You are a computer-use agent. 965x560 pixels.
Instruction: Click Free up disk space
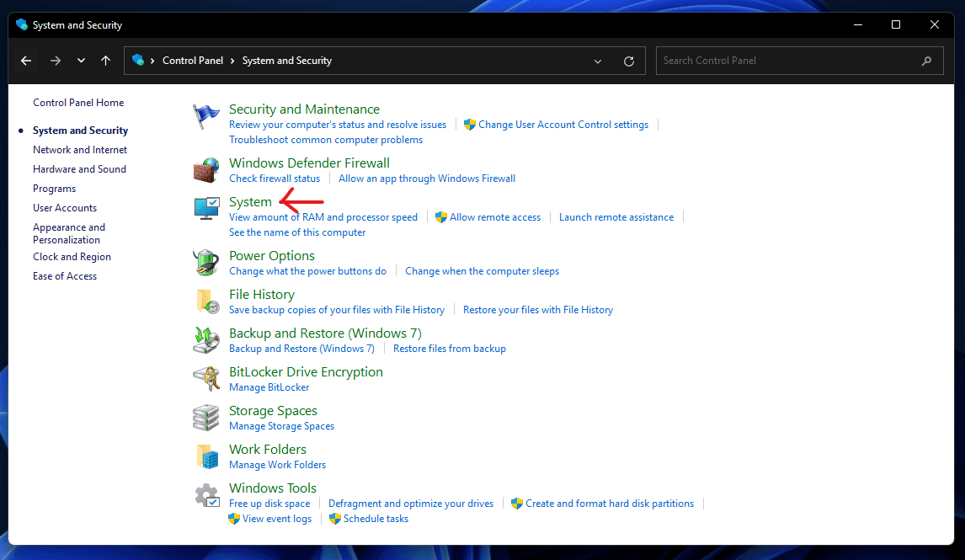(269, 504)
